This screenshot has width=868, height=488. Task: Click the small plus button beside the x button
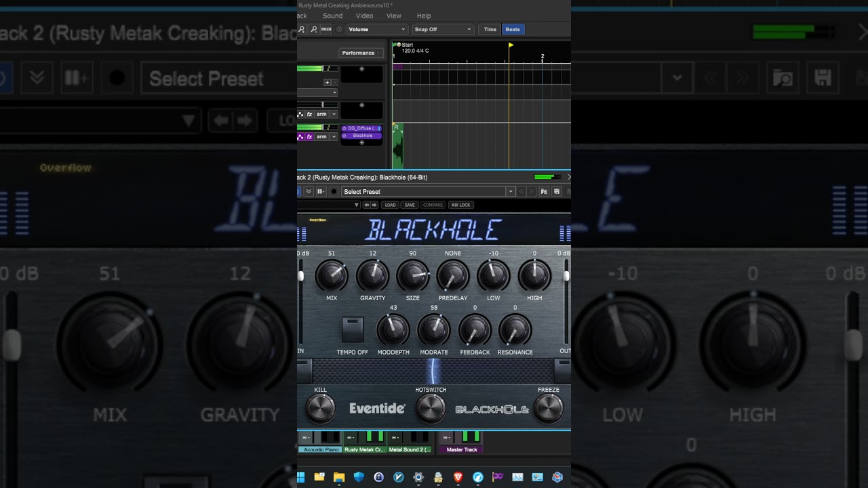(x=327, y=82)
